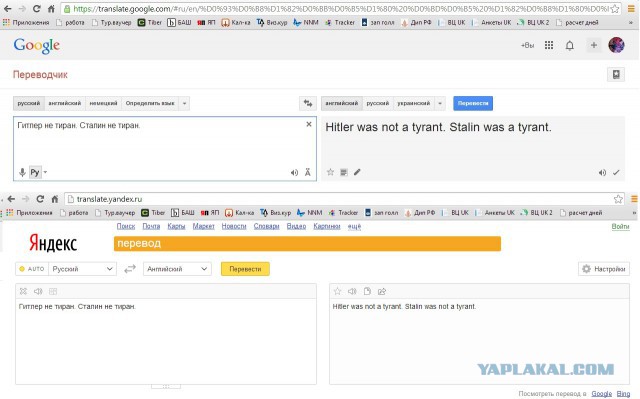The width and height of the screenshot is (640, 399).
Task: Open the БАШ bookmark in the top bookmarks bar
Action: (x=180, y=22)
